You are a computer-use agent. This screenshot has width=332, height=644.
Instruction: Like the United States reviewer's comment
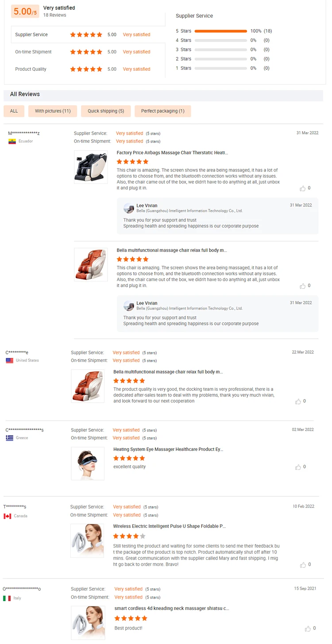[x=298, y=401]
